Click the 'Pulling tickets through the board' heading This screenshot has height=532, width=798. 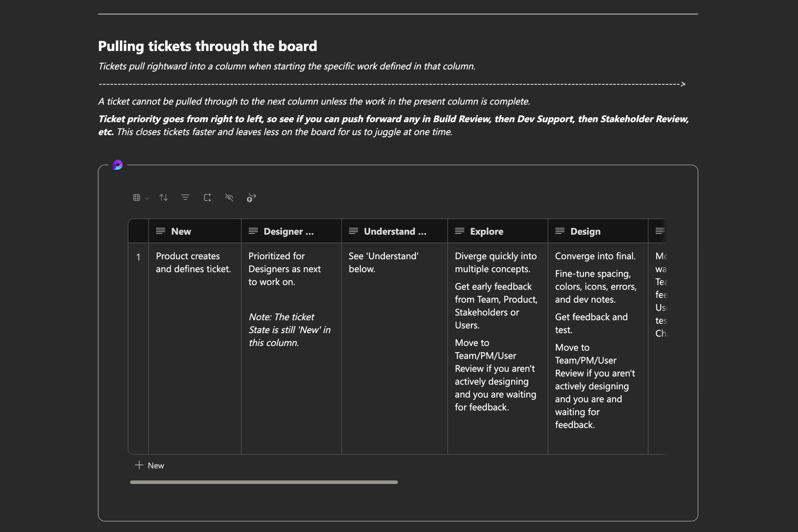tap(207, 46)
